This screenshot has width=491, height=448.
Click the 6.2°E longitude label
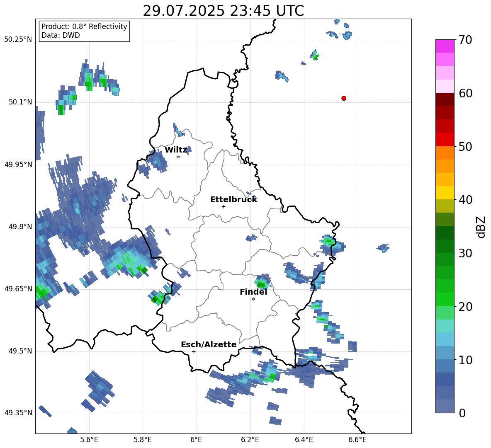(250, 440)
